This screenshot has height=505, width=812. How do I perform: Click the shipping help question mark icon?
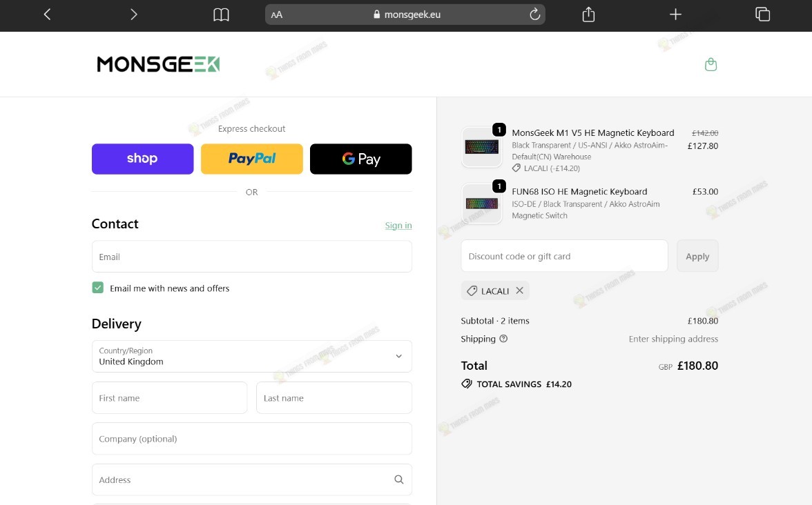[503, 338]
